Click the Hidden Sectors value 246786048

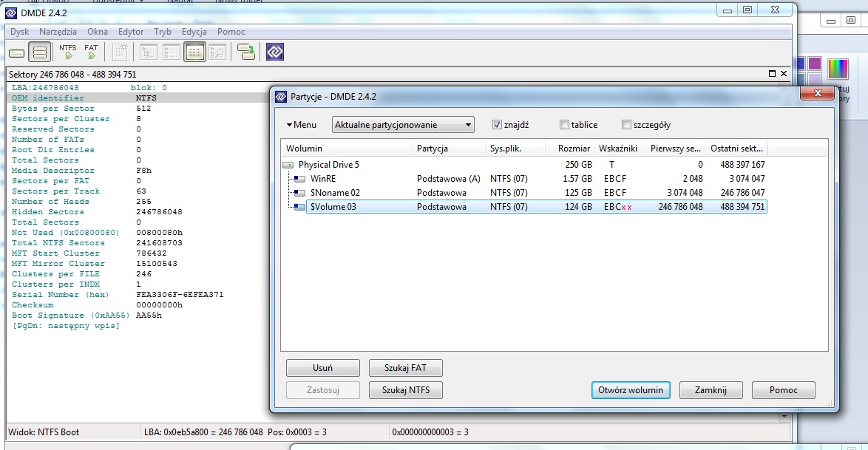pos(160,212)
